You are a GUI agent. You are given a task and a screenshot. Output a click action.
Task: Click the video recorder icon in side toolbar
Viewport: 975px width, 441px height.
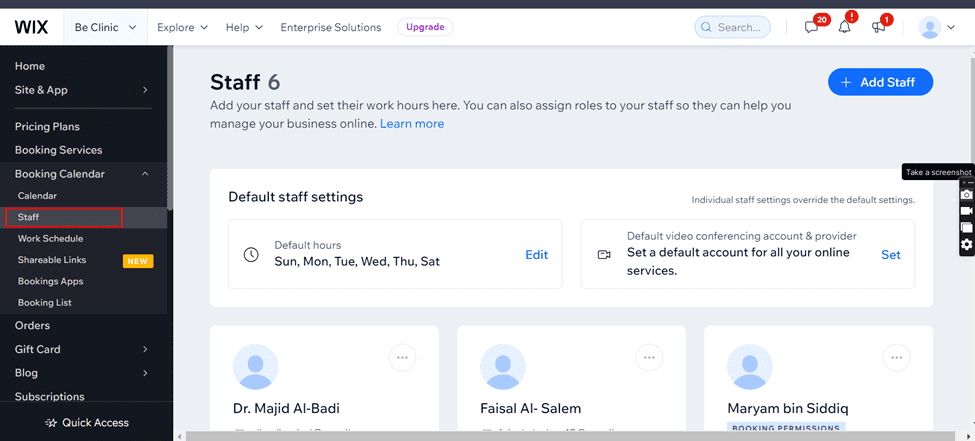pyautogui.click(x=966, y=211)
